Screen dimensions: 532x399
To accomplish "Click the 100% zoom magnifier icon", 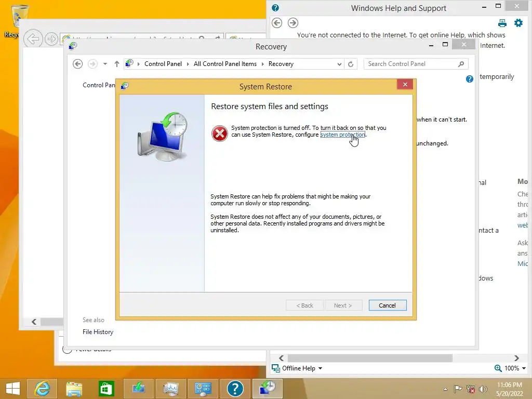I will click(498, 368).
